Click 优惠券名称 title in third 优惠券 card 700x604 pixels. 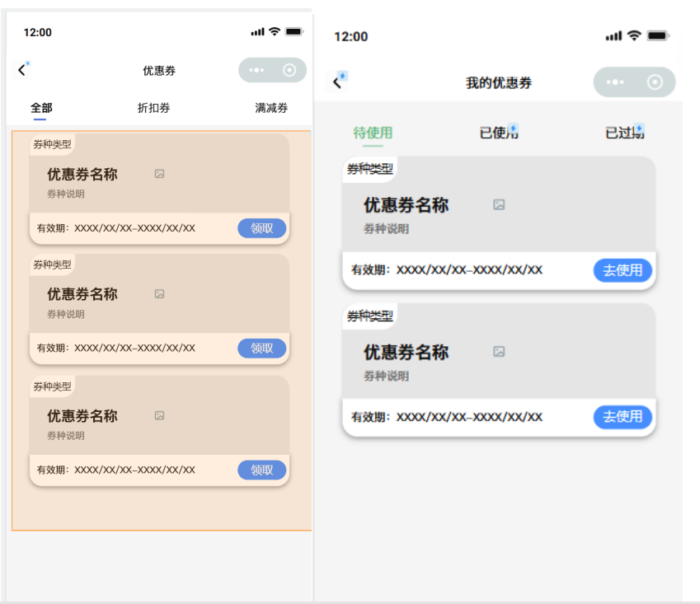82,416
